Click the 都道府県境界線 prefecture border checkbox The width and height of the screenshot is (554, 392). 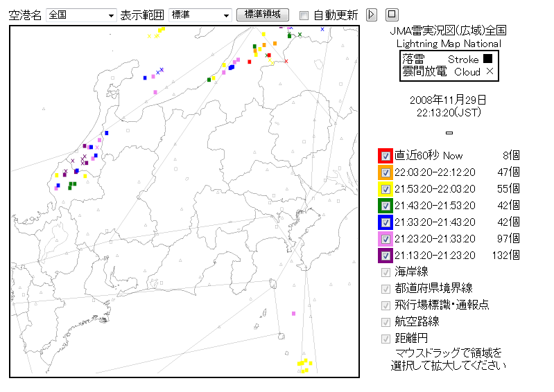(x=386, y=289)
